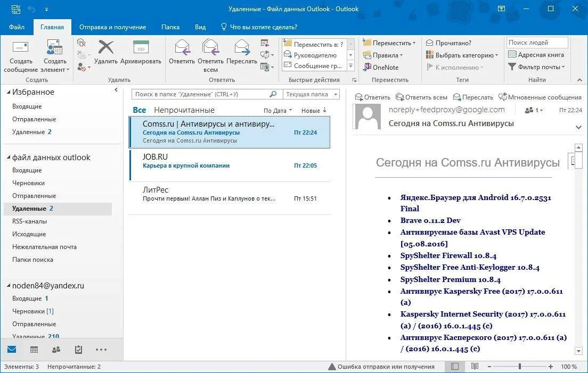
Task: Open the File tab
Action: 17,27
